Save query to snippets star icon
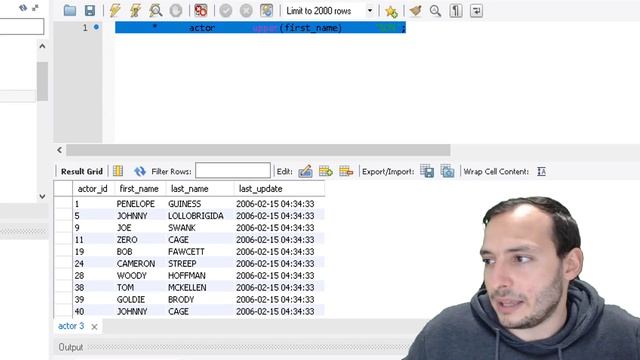The height and width of the screenshot is (360, 640). (x=391, y=11)
